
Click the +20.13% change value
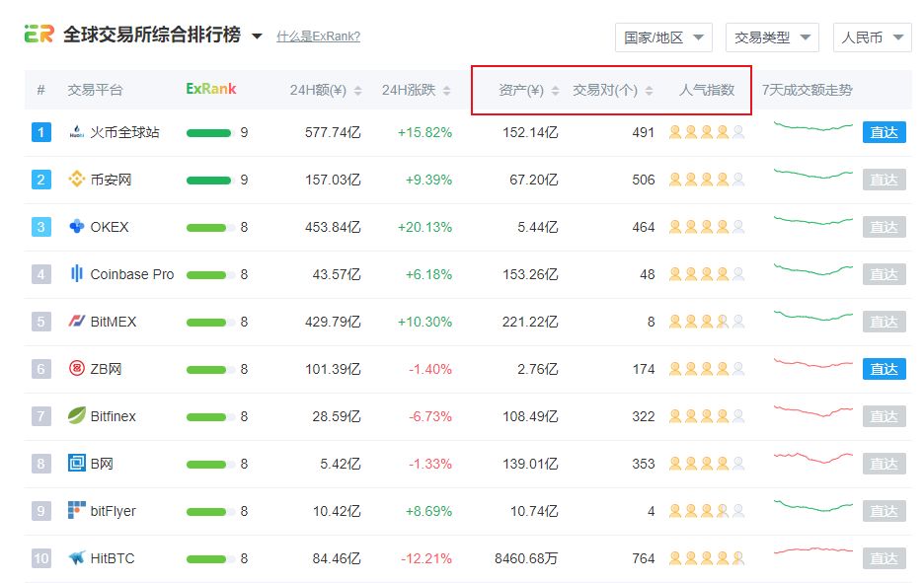pyautogui.click(x=424, y=227)
